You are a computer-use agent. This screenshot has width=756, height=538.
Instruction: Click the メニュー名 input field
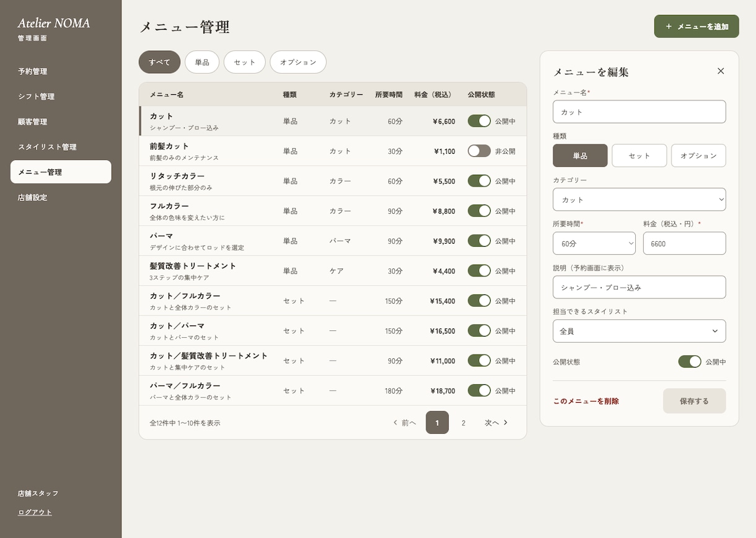639,112
